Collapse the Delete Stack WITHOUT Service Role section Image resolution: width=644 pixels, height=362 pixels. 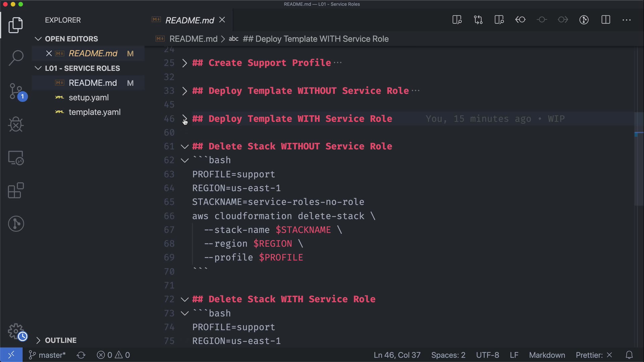184,146
